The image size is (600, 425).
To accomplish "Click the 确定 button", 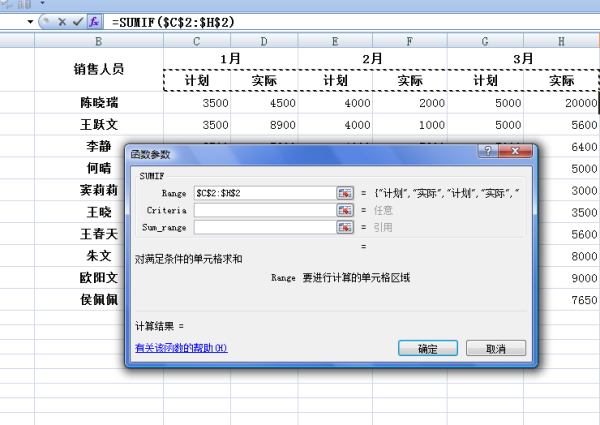I will pos(427,349).
